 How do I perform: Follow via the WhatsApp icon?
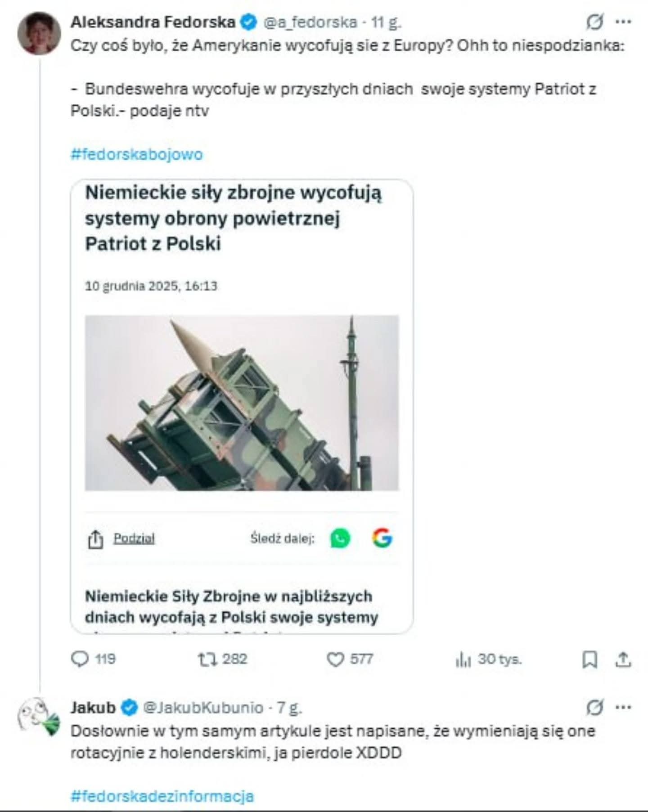tap(340, 538)
